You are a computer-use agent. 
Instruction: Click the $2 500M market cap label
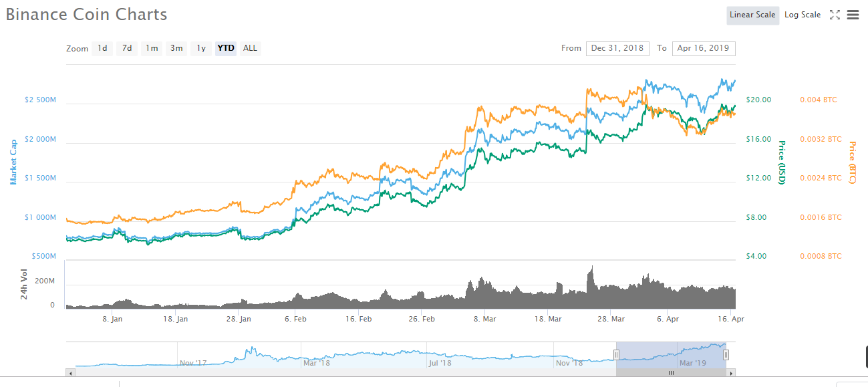(x=40, y=100)
